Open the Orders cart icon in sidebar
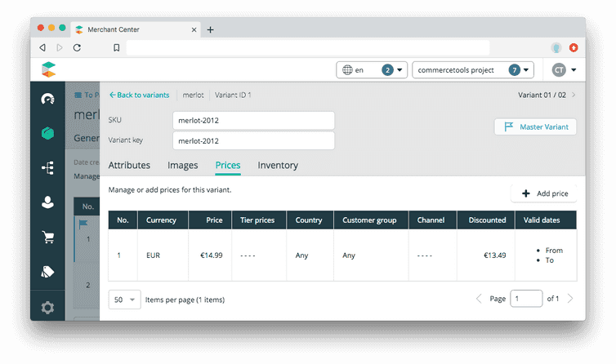The height and width of the screenshot is (364, 616). pyautogui.click(x=48, y=237)
